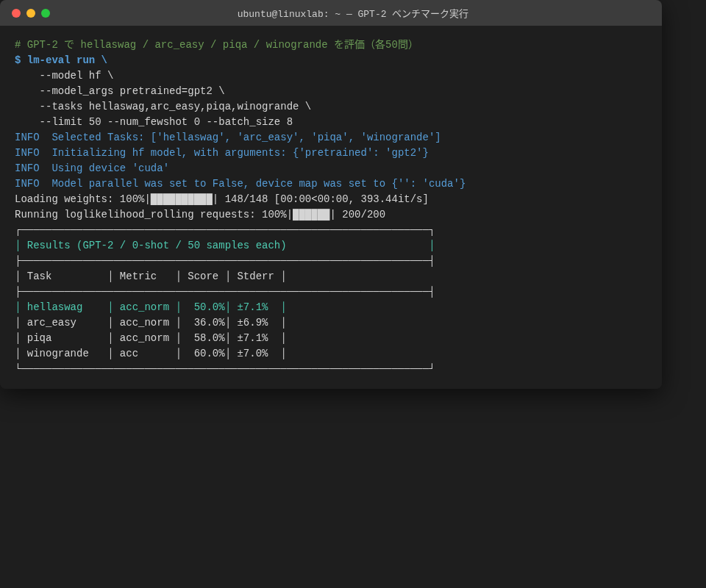This screenshot has height=588, width=706.
Task: Click the 'lm-eval run' command text
Action: [x=61, y=60]
